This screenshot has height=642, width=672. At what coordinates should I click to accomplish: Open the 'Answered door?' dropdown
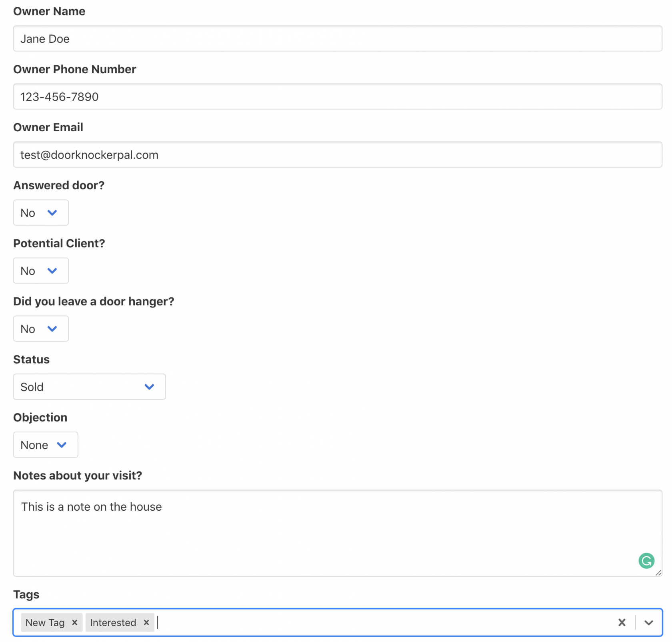coord(41,213)
